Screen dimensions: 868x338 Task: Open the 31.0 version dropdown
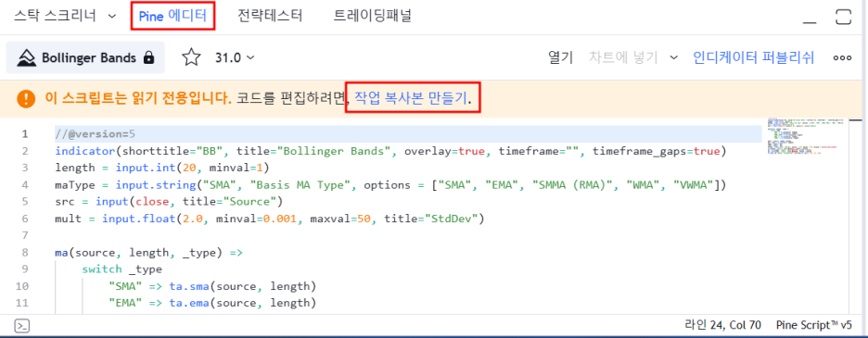coord(235,57)
